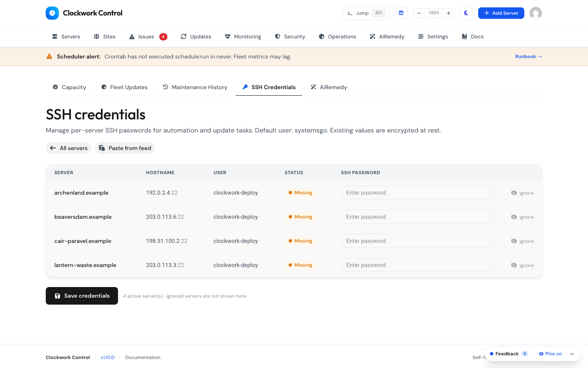Expand the feedback bar chevron
Image resolution: width=588 pixels, height=368 pixels.
coord(572,354)
